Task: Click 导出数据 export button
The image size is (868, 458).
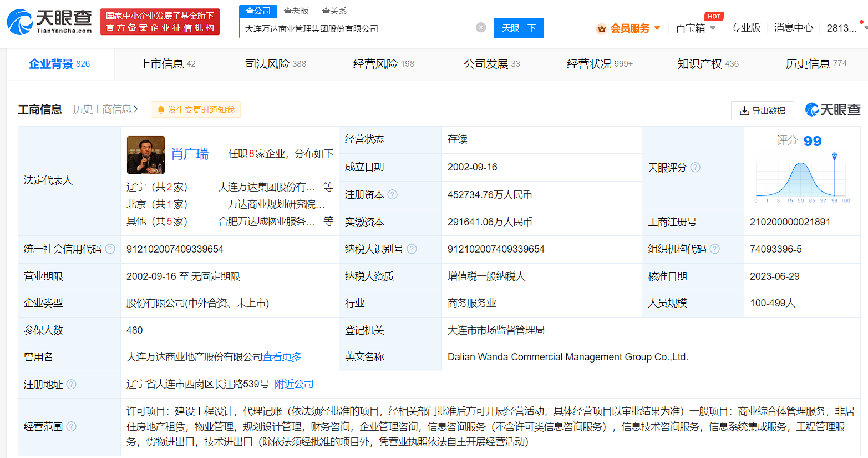Action: tap(763, 110)
